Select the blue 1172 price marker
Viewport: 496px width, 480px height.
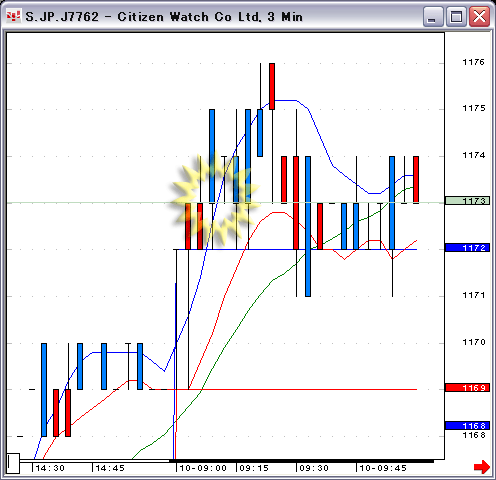point(467,248)
